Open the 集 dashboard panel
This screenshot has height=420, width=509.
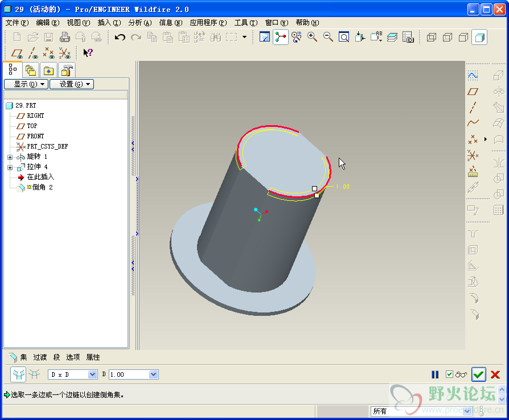[x=23, y=357]
